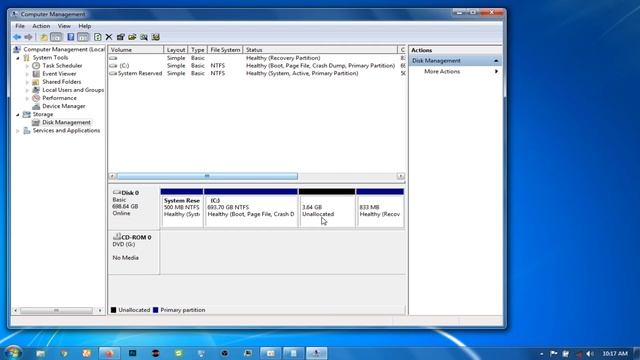Select Local Users and Groups node
Image resolution: width=640 pixels, height=360 pixels.
[x=73, y=90]
